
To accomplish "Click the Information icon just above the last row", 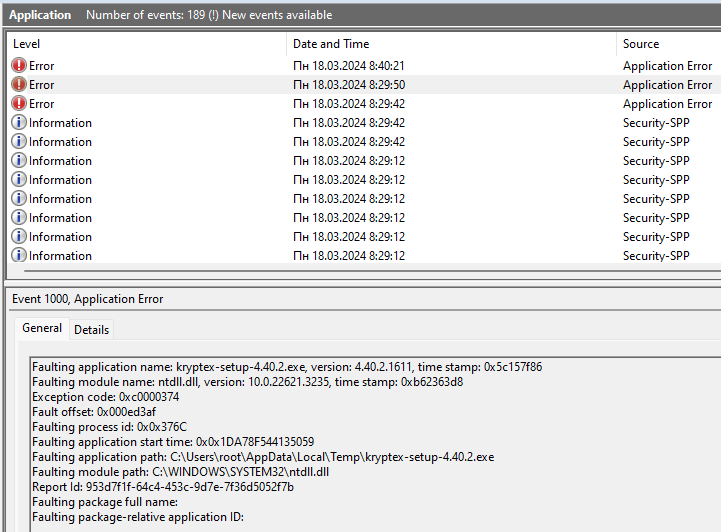I will (18, 236).
